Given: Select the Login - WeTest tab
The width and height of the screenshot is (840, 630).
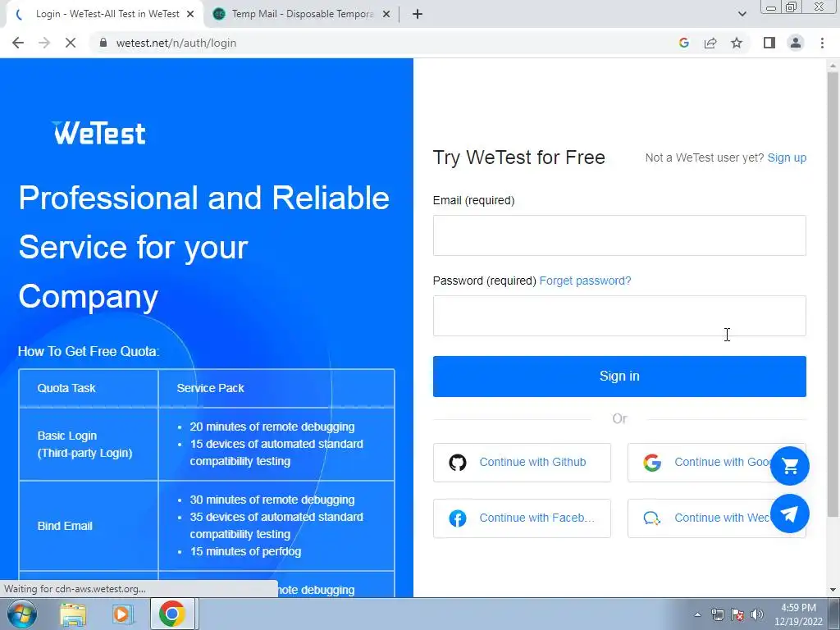Looking at the screenshot, I should [x=105, y=15].
